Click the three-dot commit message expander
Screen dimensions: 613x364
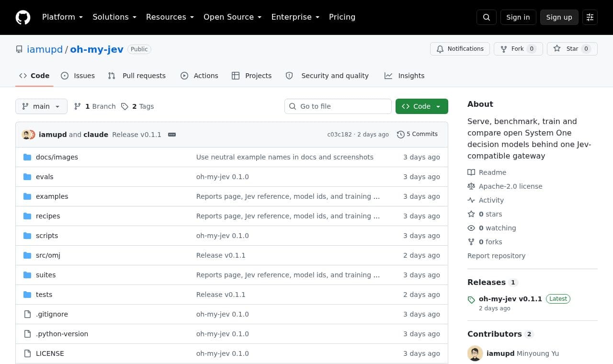pos(172,135)
